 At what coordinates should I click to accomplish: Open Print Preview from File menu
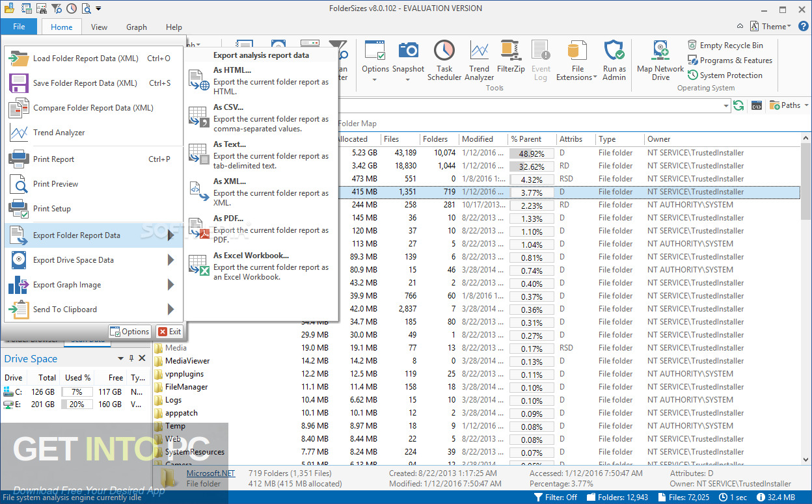(x=93, y=183)
